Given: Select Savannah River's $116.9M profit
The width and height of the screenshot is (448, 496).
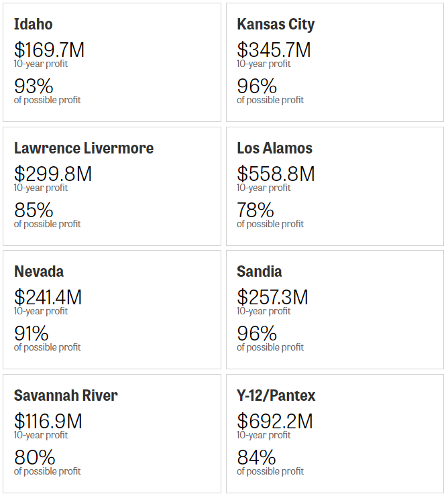Looking at the screenshot, I should click(48, 421).
